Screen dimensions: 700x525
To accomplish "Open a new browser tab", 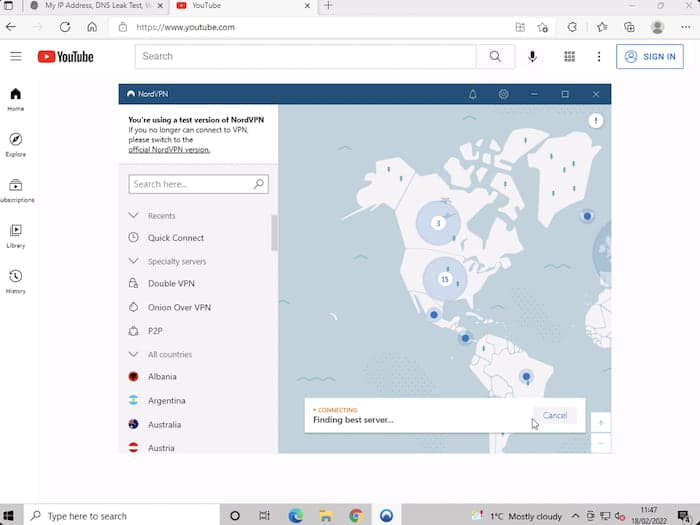I will tap(328, 6).
